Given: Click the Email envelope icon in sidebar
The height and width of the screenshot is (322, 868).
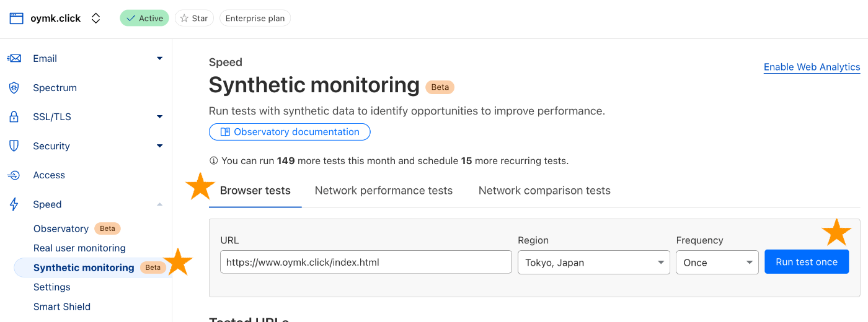Looking at the screenshot, I should point(14,58).
